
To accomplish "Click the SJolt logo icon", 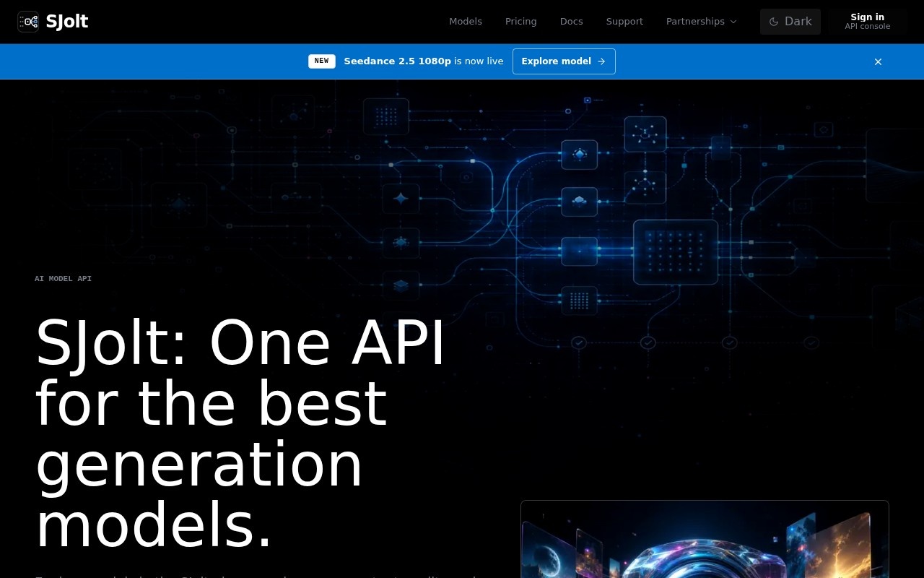I will (x=28, y=22).
